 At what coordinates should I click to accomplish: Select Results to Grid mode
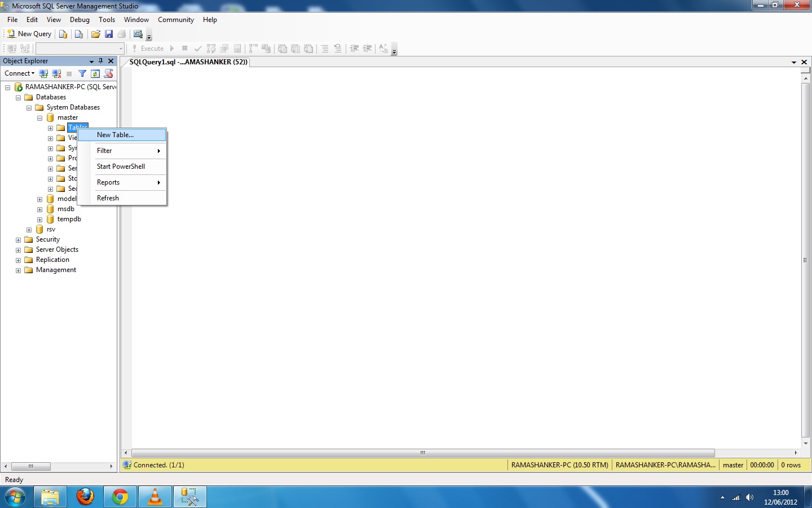(x=295, y=49)
